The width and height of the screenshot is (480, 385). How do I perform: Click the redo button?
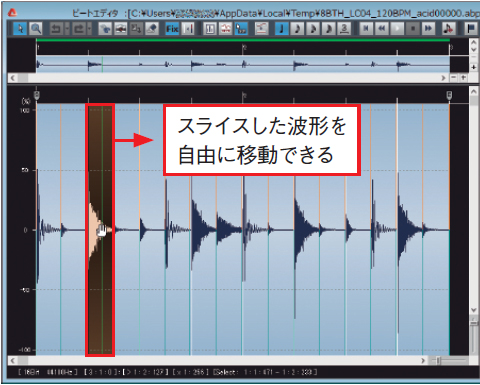(79, 29)
